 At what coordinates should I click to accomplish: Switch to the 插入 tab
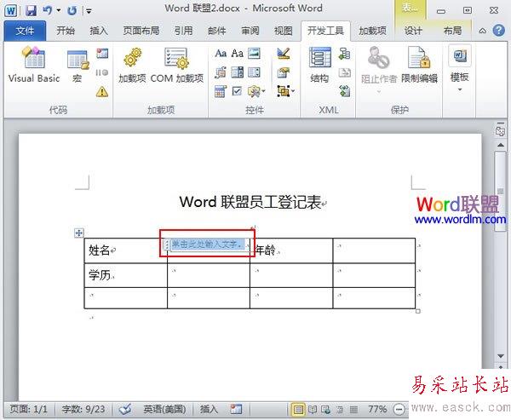click(99, 31)
